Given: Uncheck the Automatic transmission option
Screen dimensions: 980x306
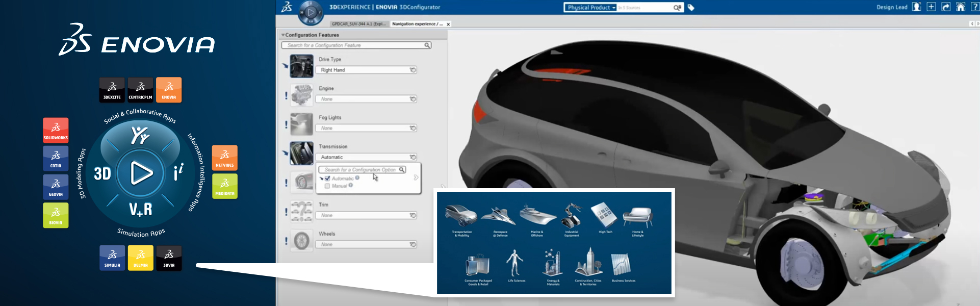Looking at the screenshot, I should click(327, 178).
